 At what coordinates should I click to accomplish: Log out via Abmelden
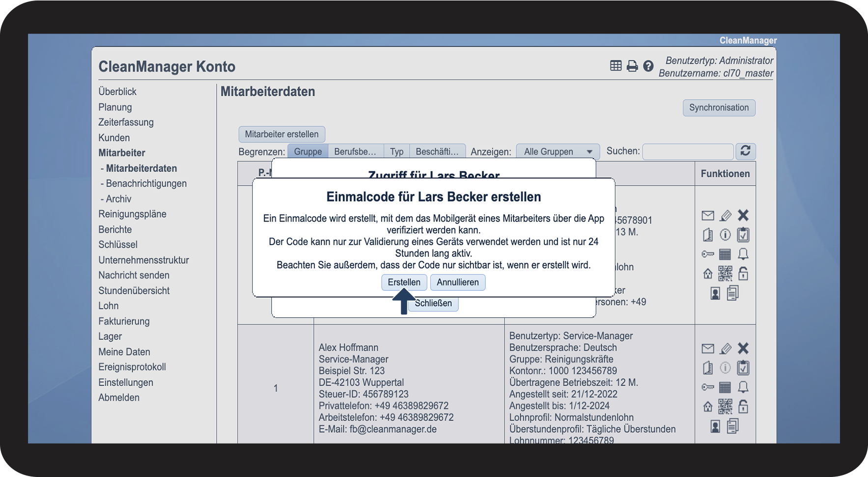click(119, 397)
